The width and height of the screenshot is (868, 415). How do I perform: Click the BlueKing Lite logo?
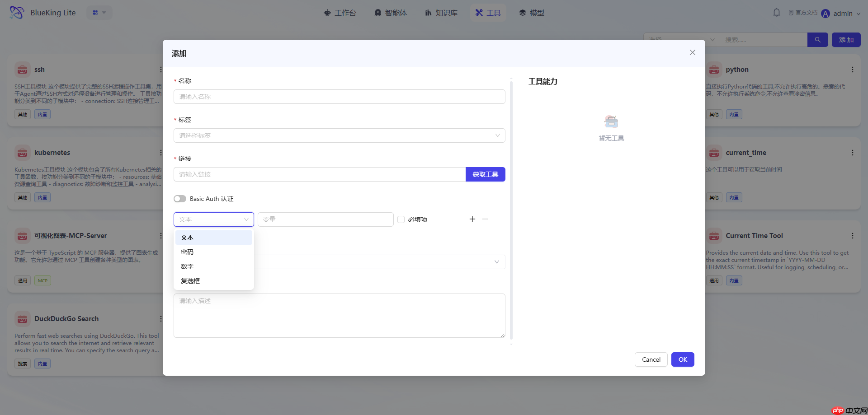coord(16,12)
